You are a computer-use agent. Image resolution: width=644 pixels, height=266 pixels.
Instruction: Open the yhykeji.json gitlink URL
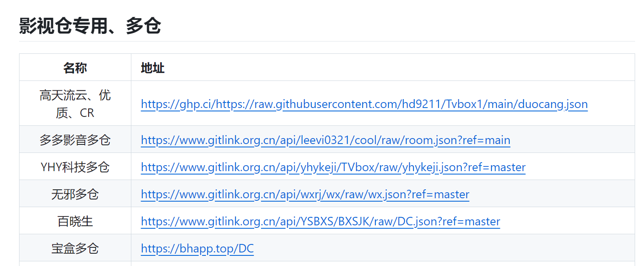pyautogui.click(x=333, y=167)
